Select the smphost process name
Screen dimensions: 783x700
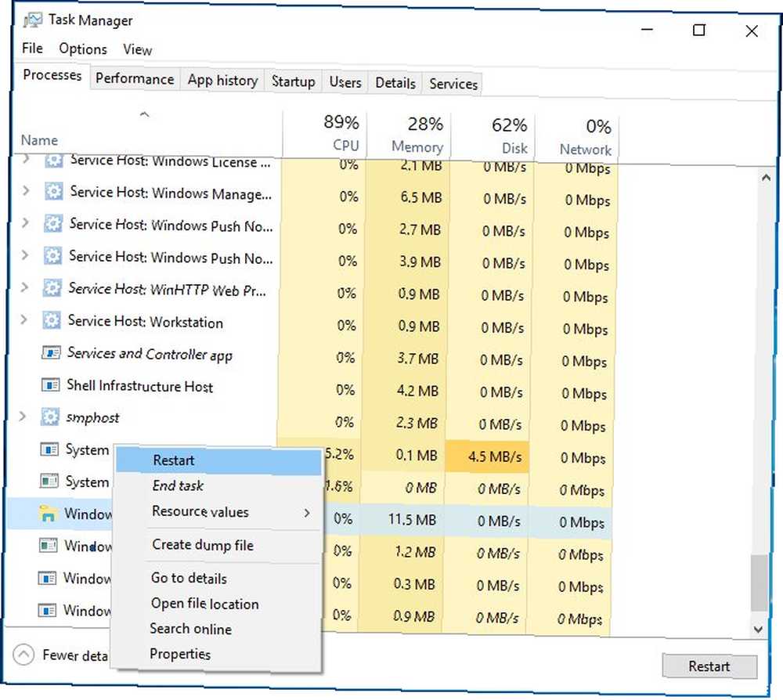point(92,417)
